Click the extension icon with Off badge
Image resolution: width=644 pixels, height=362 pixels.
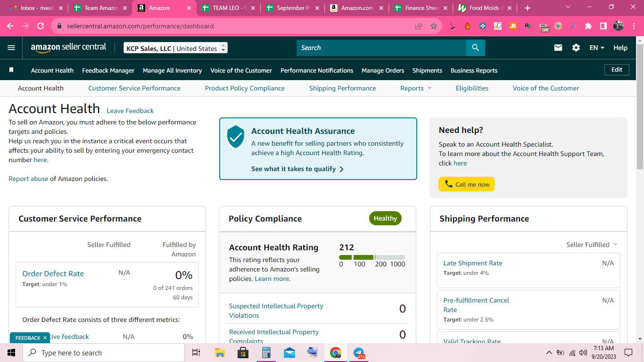point(544,27)
